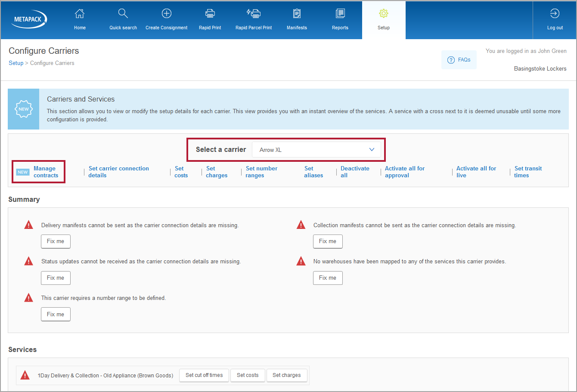Click the Metapack logo
The height and width of the screenshot is (392, 577).
coord(29,20)
